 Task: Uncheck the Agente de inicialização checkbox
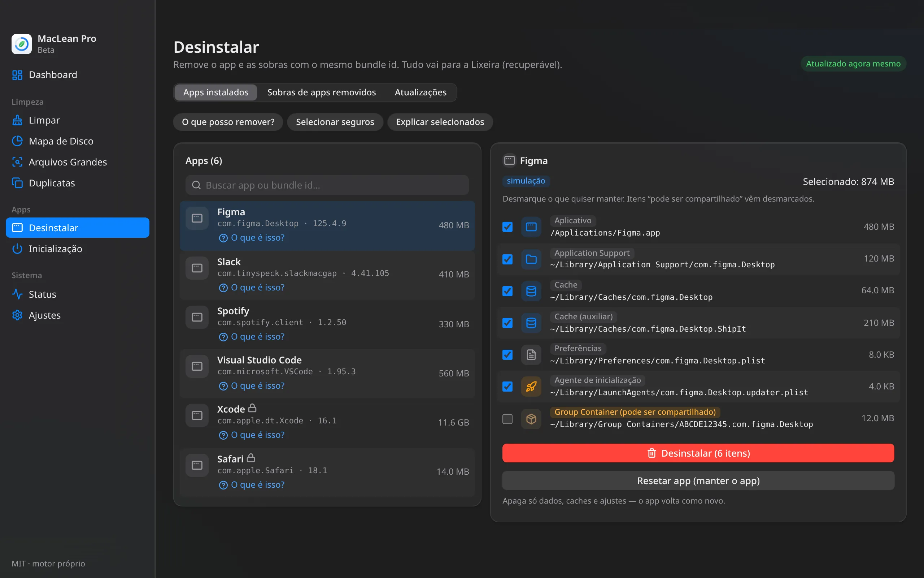tap(507, 387)
